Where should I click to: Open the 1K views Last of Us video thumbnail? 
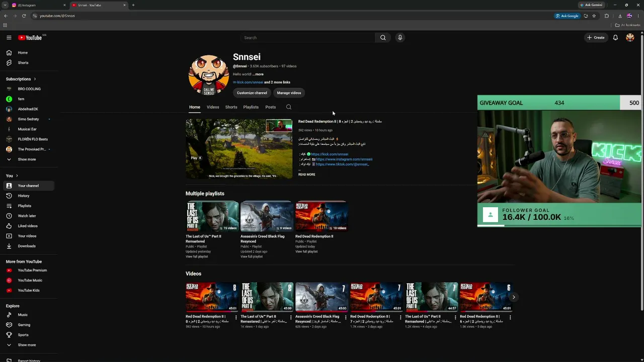tap(267, 297)
